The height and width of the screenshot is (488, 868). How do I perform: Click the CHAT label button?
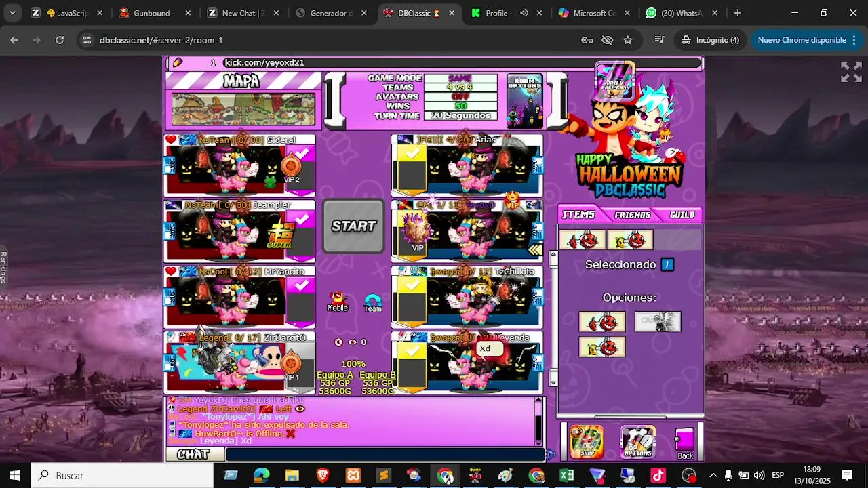pyautogui.click(x=194, y=455)
